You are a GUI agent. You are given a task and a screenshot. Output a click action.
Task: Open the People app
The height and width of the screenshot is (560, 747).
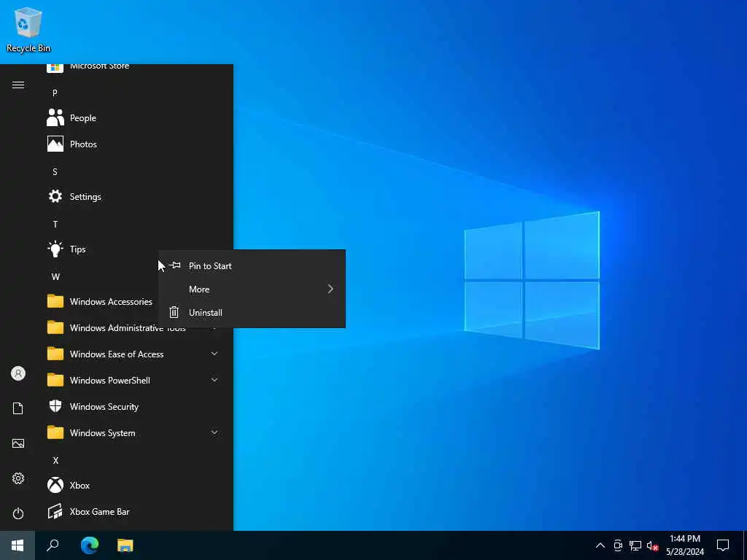(133, 117)
